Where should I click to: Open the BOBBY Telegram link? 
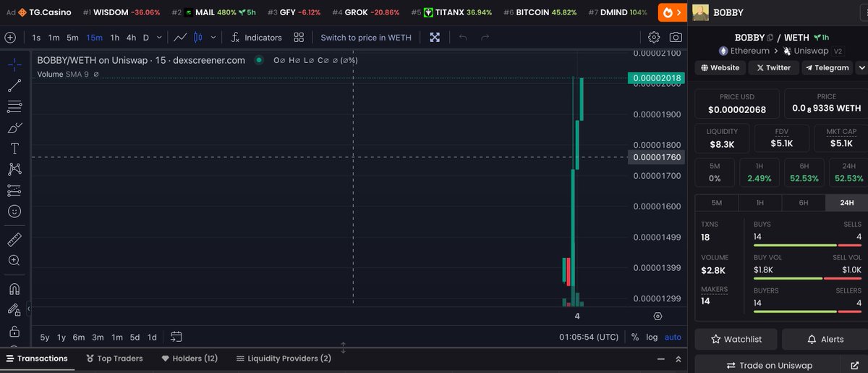point(826,67)
